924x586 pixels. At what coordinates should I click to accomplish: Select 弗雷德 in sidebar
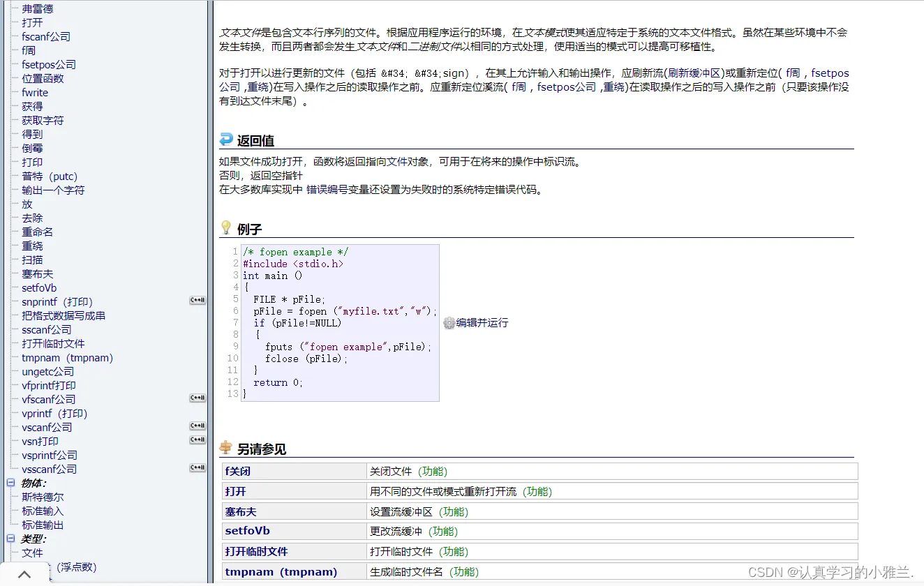37,9
